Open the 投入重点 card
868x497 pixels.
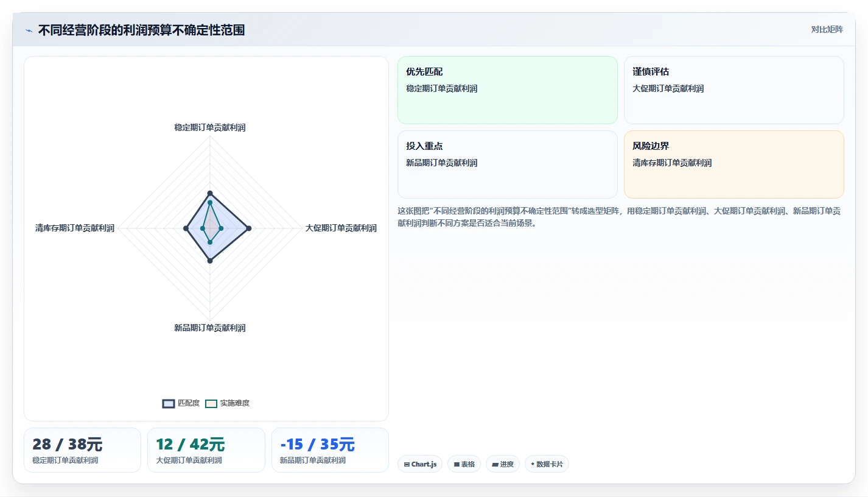508,164
